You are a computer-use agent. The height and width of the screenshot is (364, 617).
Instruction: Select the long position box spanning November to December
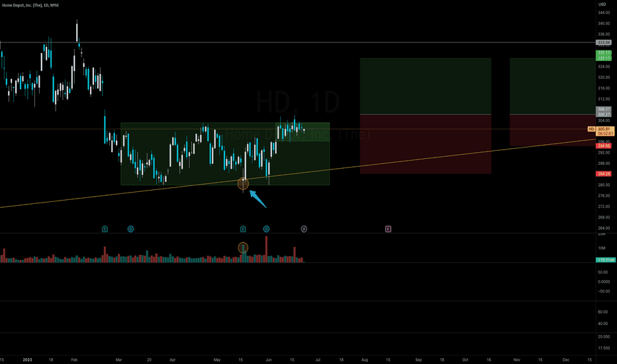tap(553, 103)
